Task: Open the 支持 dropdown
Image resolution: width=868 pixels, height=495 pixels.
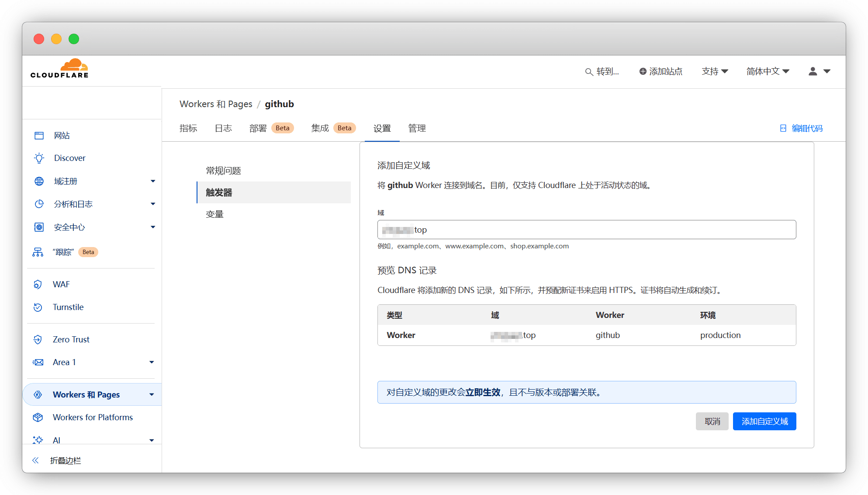Action: tap(715, 71)
